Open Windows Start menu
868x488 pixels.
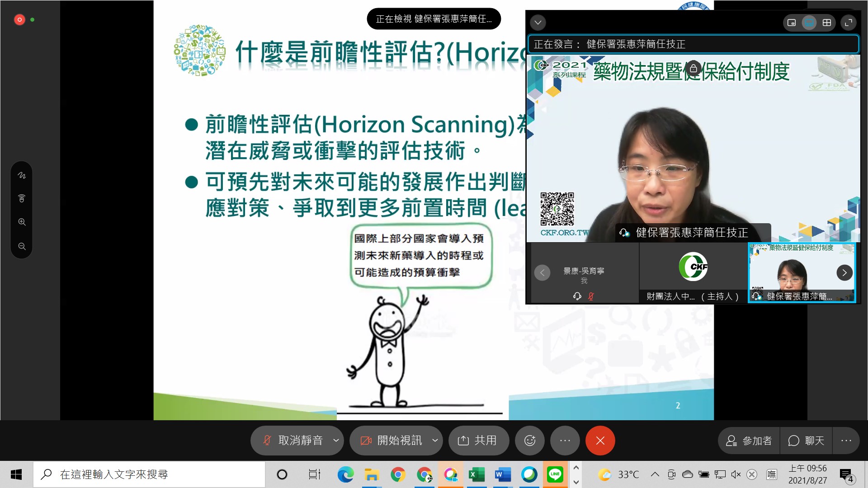(16, 474)
